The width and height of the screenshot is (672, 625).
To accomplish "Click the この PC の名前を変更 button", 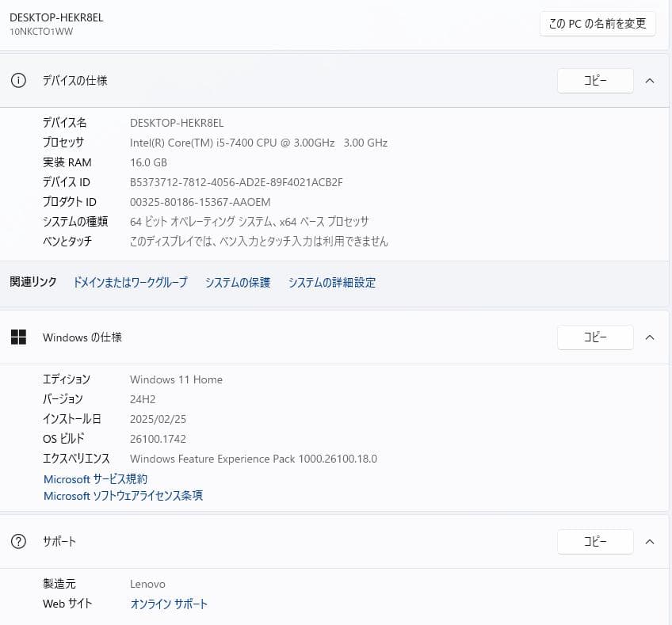I will tap(598, 24).
